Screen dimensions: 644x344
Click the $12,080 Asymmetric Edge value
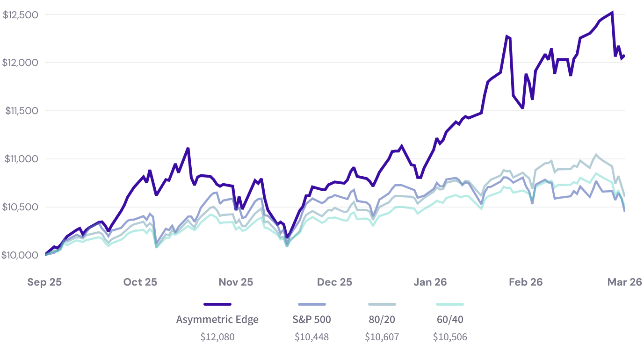217,337
